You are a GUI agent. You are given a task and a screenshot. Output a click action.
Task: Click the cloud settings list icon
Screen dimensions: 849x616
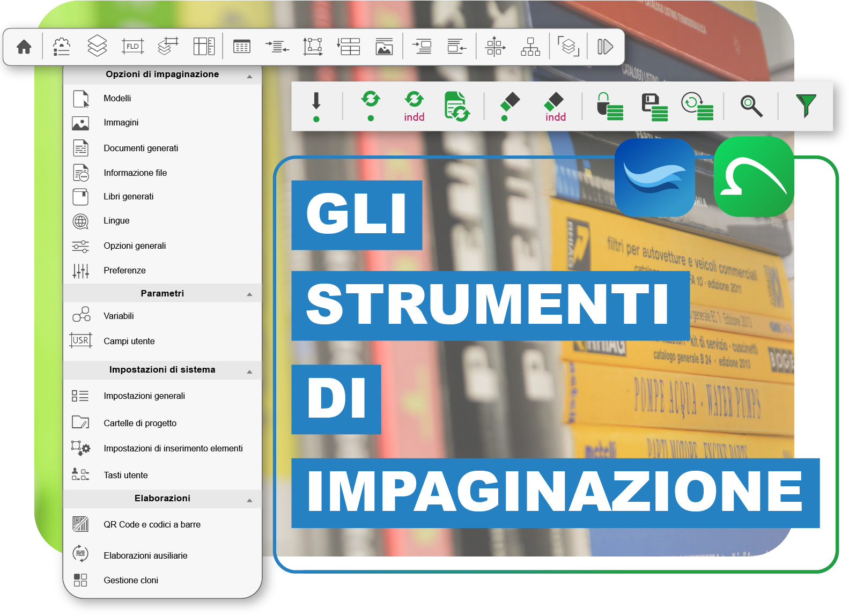[62, 47]
